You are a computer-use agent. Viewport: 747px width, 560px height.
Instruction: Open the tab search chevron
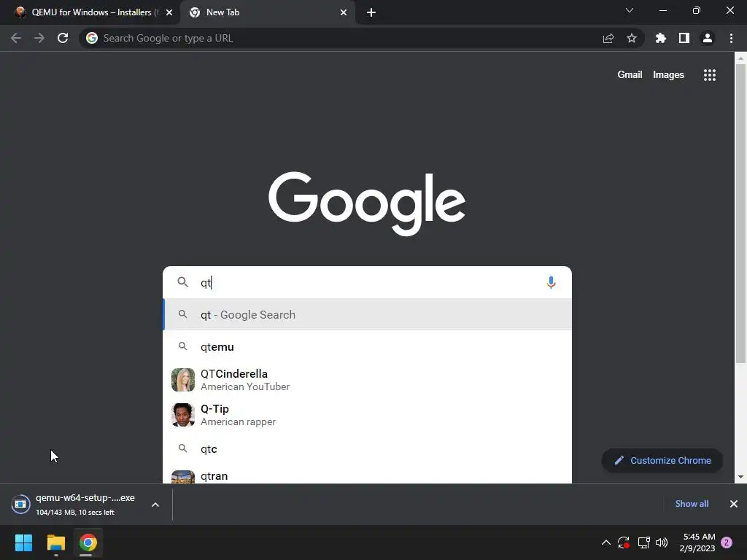(630, 10)
